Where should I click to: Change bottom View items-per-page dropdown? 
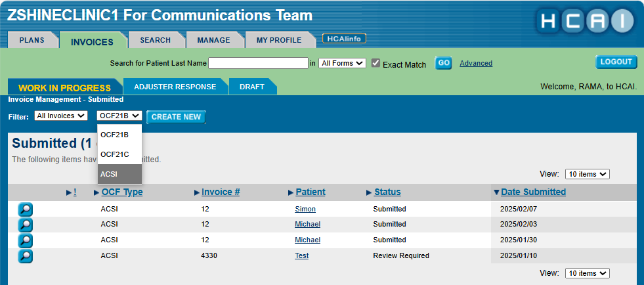pos(588,273)
